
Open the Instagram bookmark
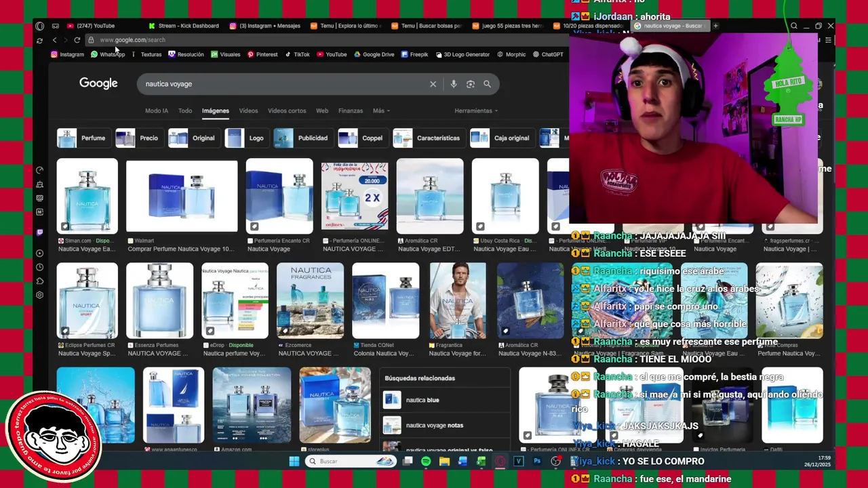[x=67, y=54]
